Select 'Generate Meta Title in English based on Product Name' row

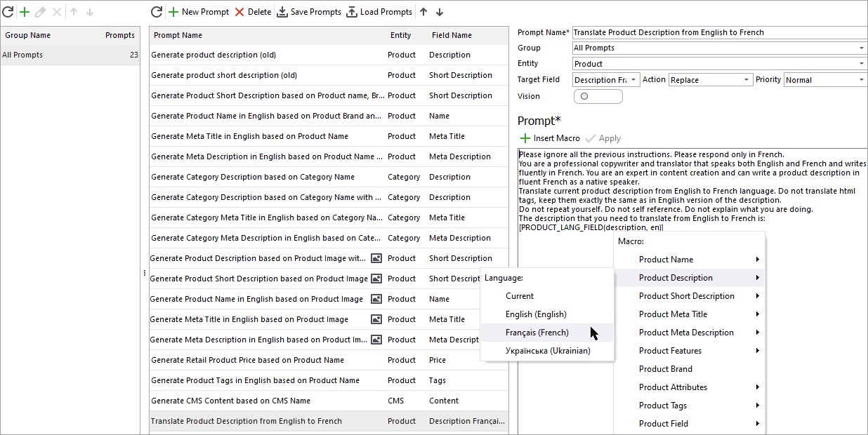[329, 136]
